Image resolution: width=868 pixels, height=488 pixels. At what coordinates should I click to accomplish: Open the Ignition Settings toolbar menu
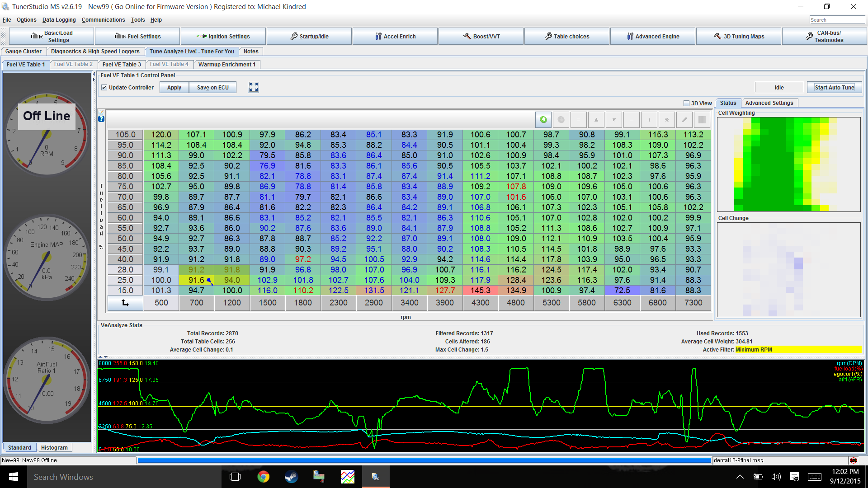pyautogui.click(x=223, y=37)
